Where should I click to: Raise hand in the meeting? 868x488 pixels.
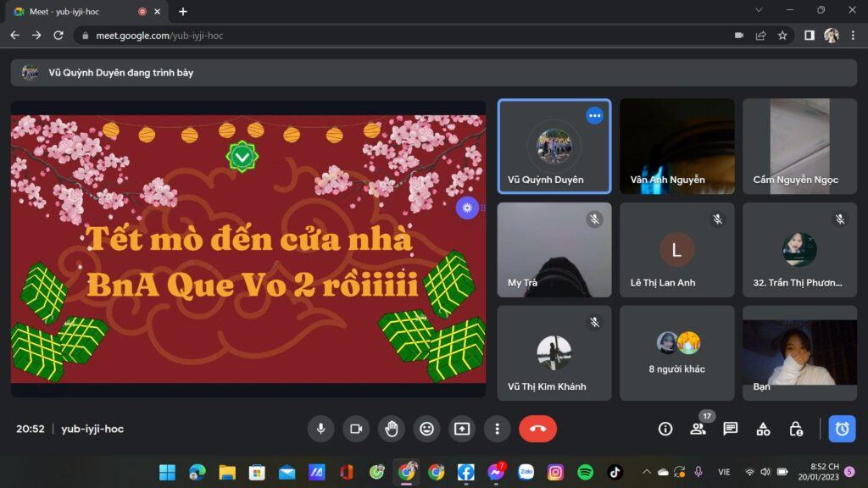point(392,429)
